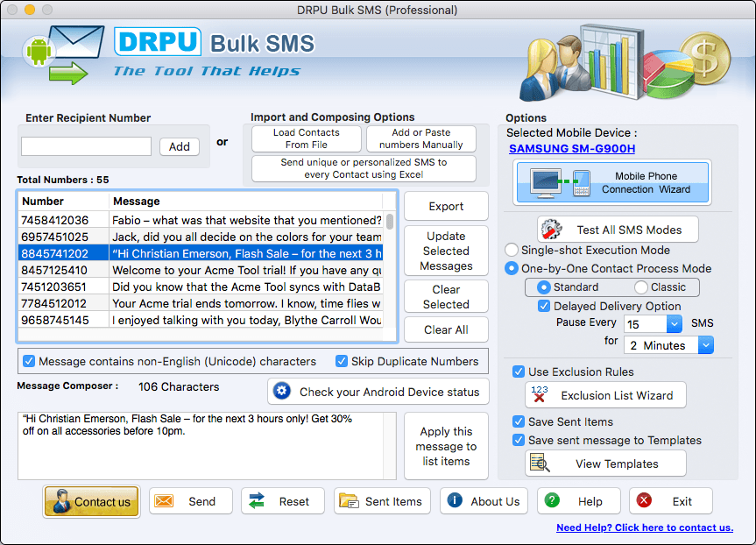The image size is (756, 545).
Task: Click the Clear Selected button
Action: click(x=446, y=297)
